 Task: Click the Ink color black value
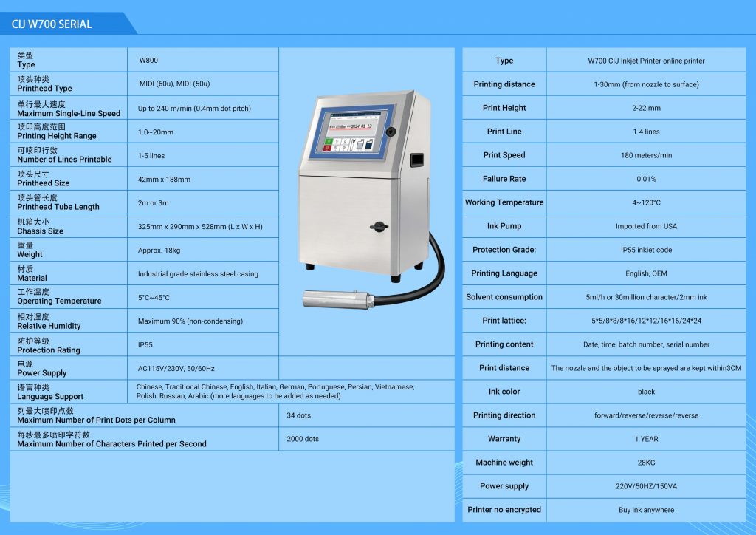(646, 392)
